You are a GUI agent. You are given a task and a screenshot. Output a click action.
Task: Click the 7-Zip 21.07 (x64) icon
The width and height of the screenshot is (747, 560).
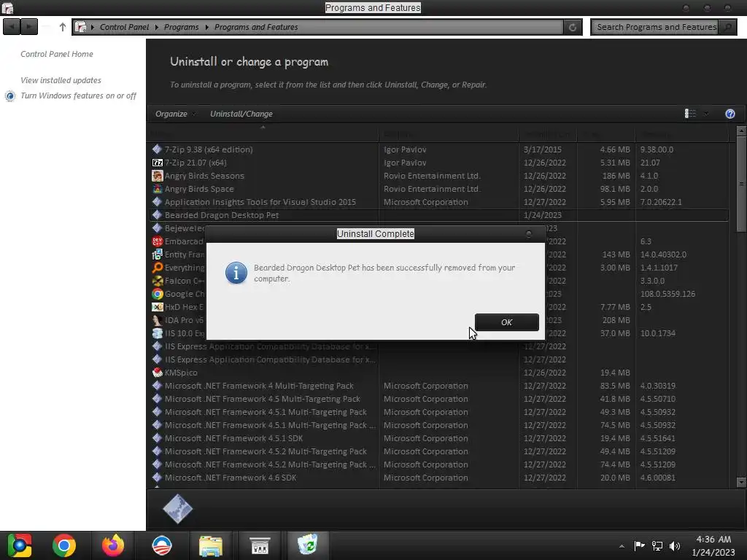[158, 163]
